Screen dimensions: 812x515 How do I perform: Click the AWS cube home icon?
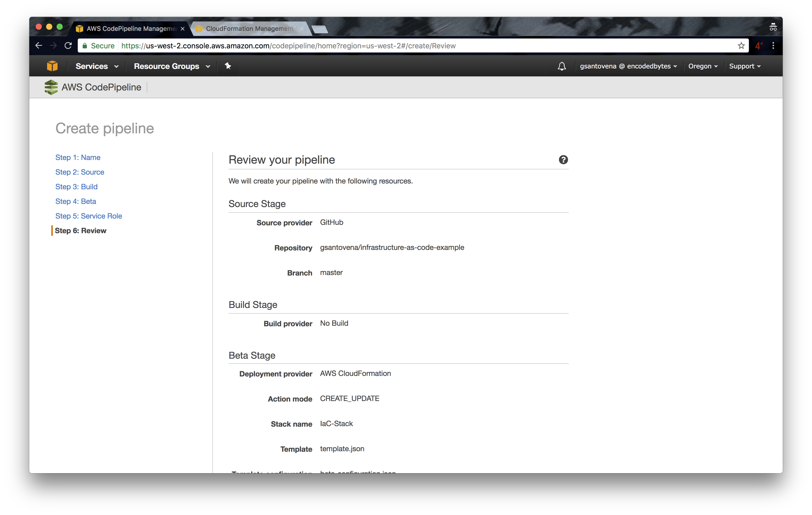pos(52,66)
